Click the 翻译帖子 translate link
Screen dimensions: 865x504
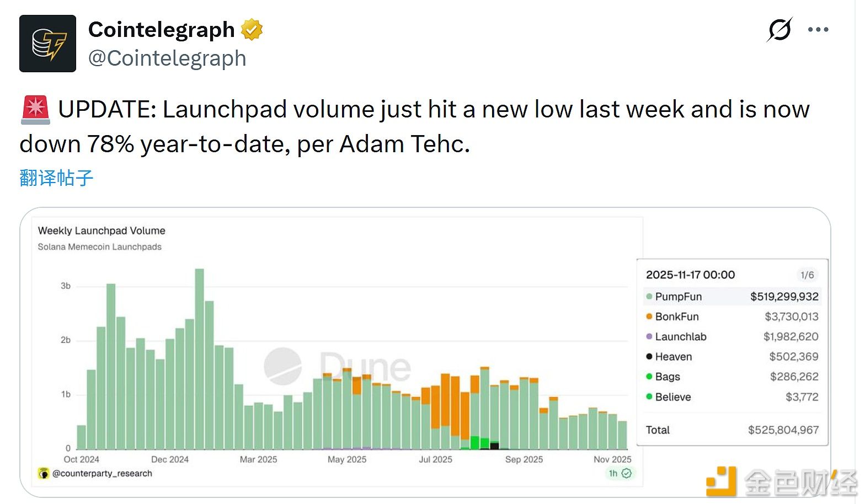point(55,178)
